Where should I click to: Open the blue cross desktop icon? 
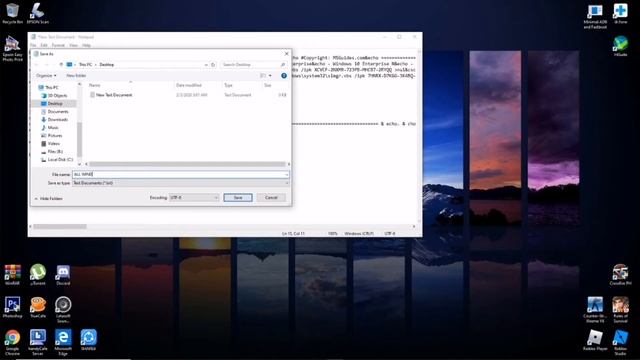[x=620, y=13]
